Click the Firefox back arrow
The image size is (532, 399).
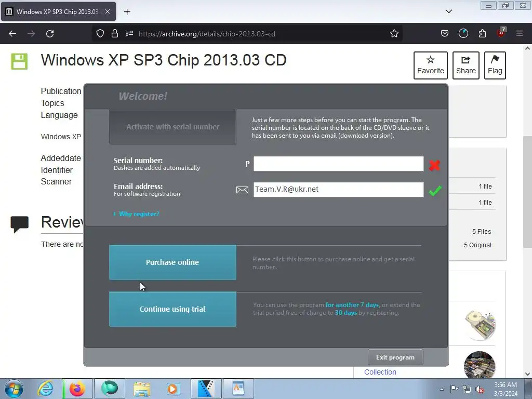click(12, 34)
